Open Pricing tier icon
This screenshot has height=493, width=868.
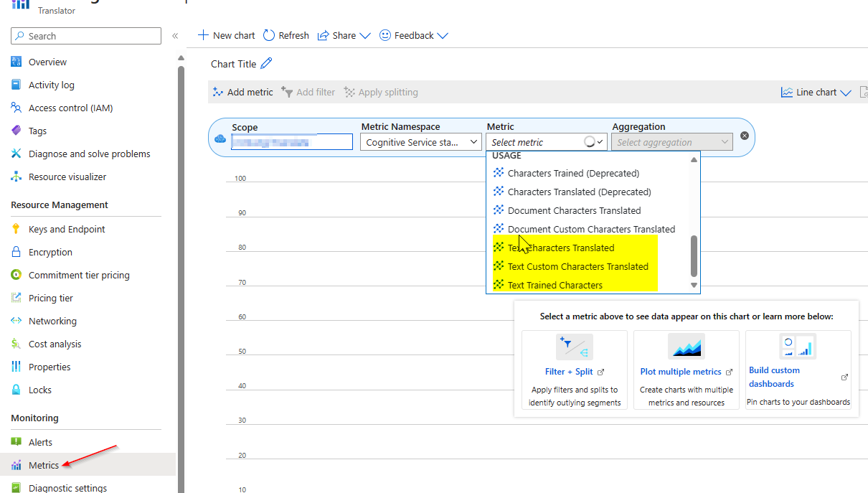[16, 298]
